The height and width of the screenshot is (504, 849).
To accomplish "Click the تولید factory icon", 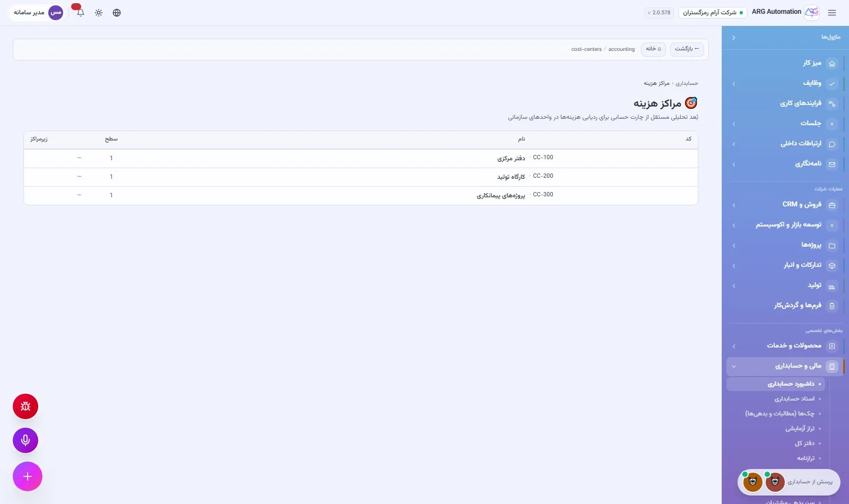I will [832, 286].
